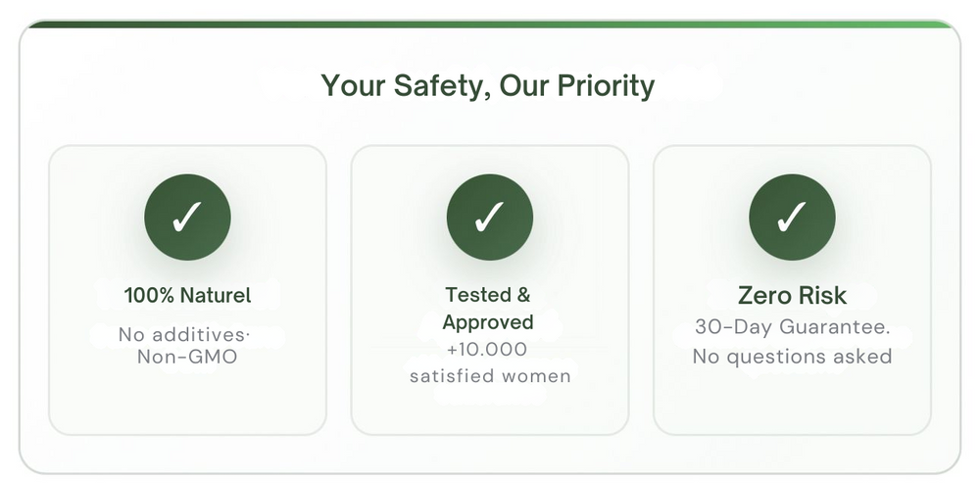
Task: Click the word 'Approved' in middle card
Action: [488, 323]
